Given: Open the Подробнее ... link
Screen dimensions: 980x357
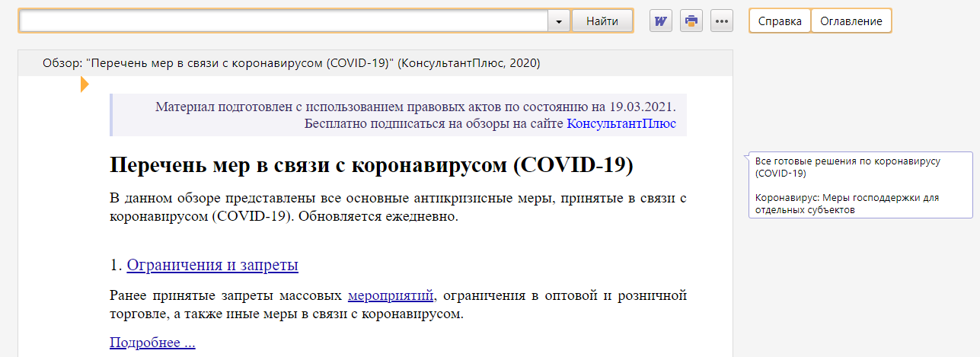Looking at the screenshot, I should [x=152, y=343].
